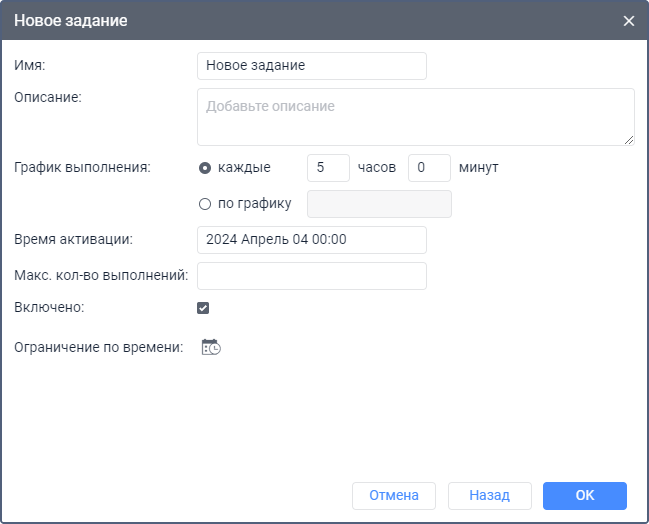Click the minutes field showing 0
Screen dimensions: 649x524
pyautogui.click(x=429, y=168)
